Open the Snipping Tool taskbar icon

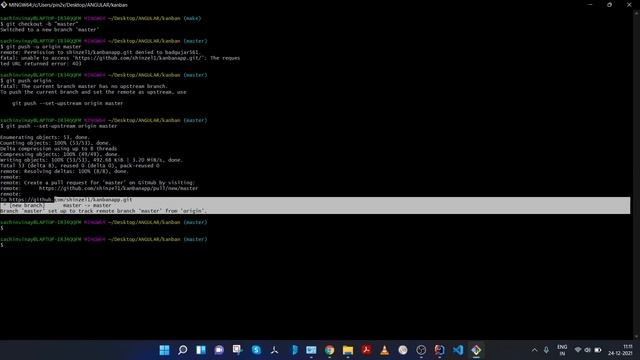[x=238, y=350]
